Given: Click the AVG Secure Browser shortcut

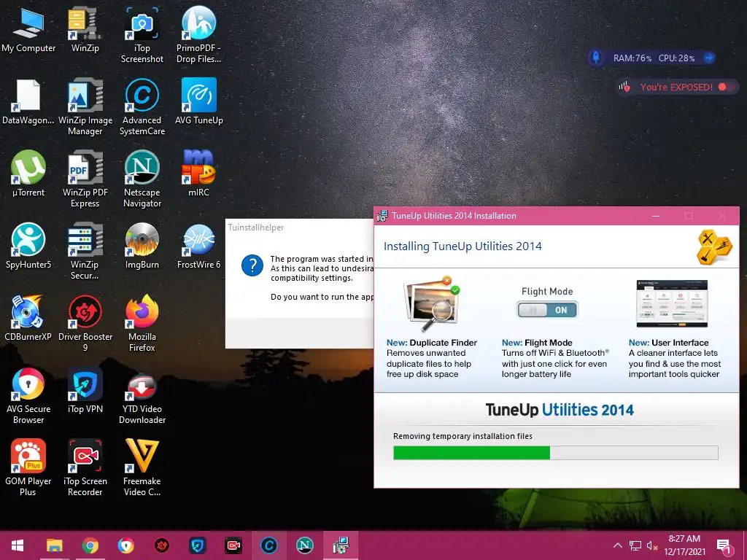Looking at the screenshot, I should click(28, 396).
